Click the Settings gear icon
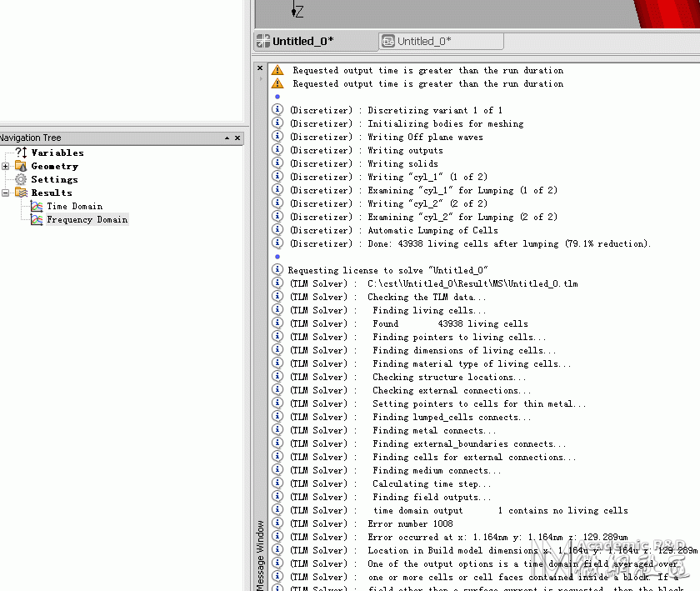The height and width of the screenshot is (591, 700). click(21, 179)
